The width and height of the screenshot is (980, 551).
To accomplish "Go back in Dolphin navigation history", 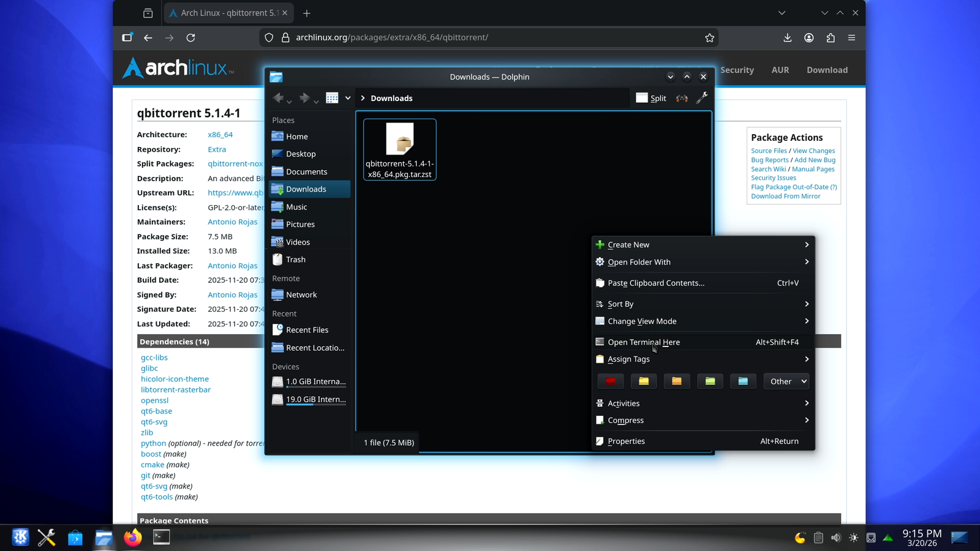I will (278, 98).
